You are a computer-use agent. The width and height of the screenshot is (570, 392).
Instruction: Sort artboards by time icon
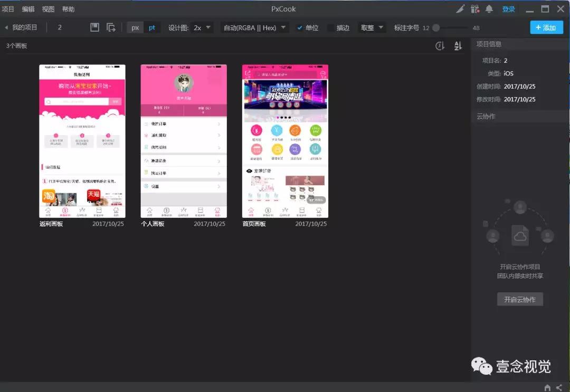pos(440,46)
